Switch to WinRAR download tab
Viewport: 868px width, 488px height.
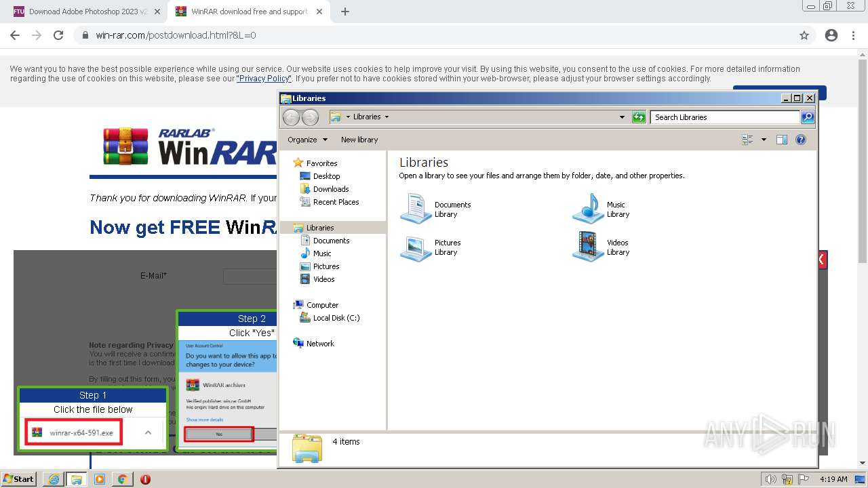click(249, 12)
